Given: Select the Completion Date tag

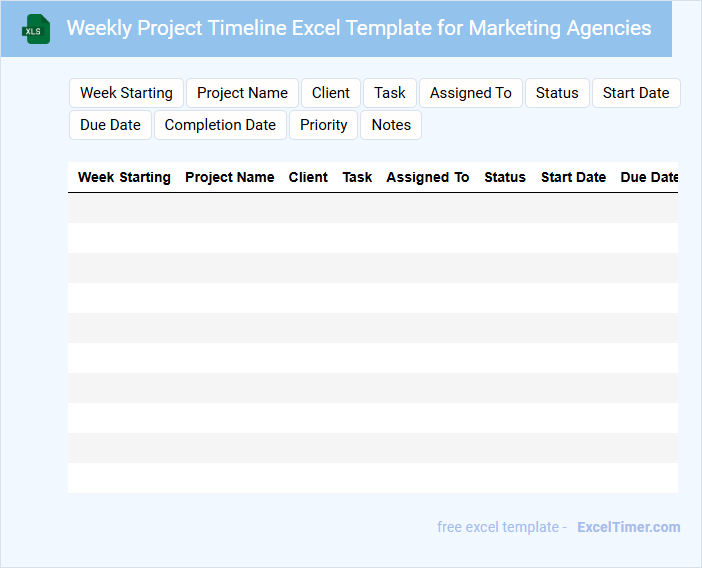Looking at the screenshot, I should (x=220, y=125).
